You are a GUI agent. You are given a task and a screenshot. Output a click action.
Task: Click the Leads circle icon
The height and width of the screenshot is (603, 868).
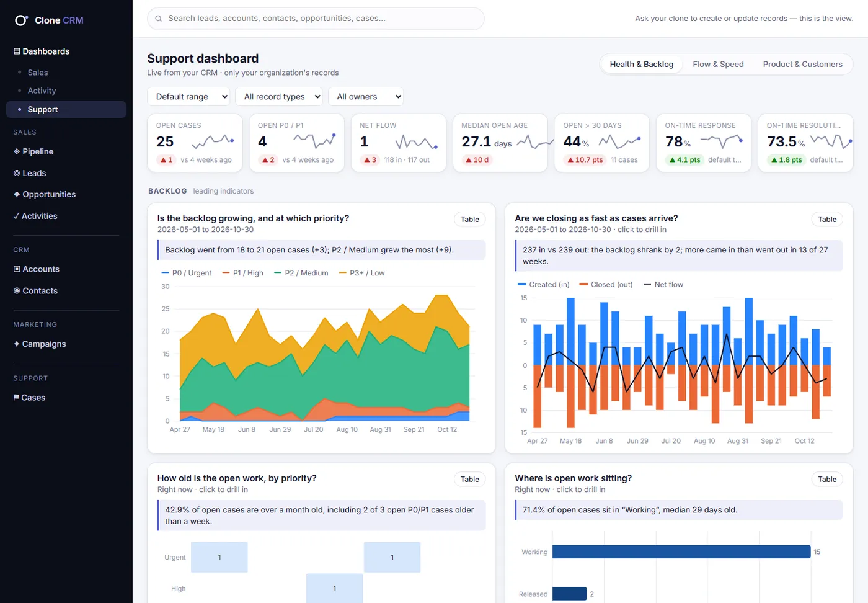point(17,173)
